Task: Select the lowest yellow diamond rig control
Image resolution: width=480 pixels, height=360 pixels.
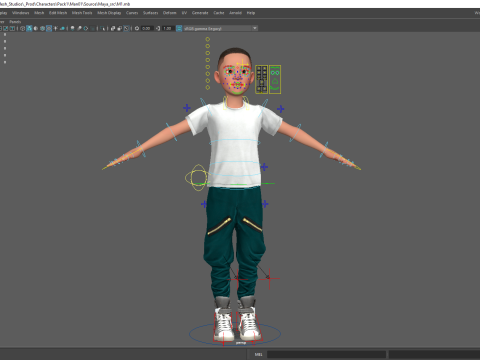Action: [208, 87]
